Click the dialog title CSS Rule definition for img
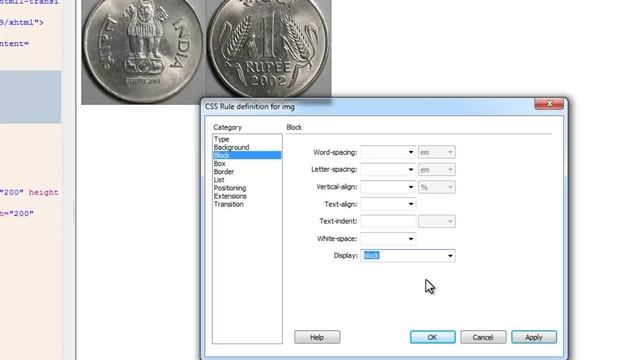640x360 pixels. point(250,107)
